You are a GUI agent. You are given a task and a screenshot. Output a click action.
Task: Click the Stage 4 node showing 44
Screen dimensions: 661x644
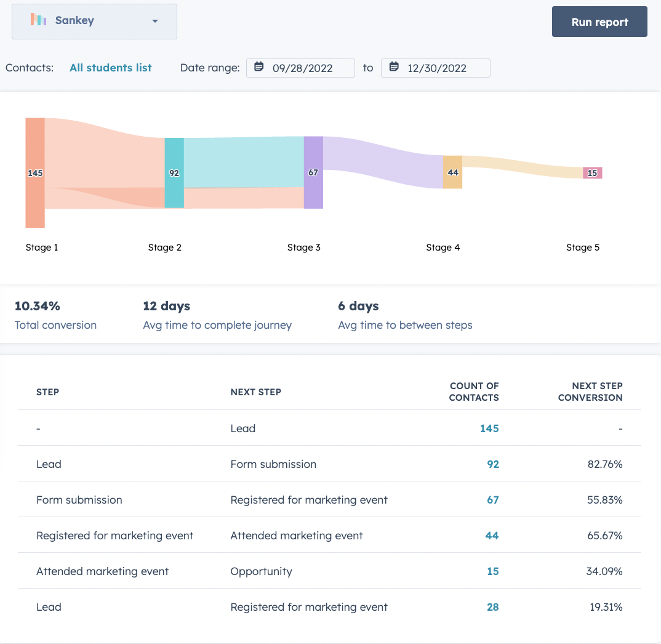452,172
